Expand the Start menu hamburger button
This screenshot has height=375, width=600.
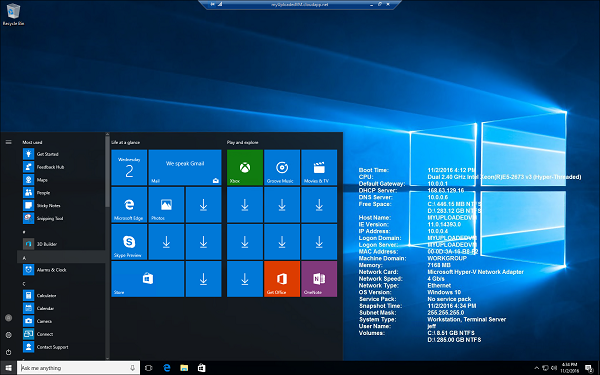8,142
